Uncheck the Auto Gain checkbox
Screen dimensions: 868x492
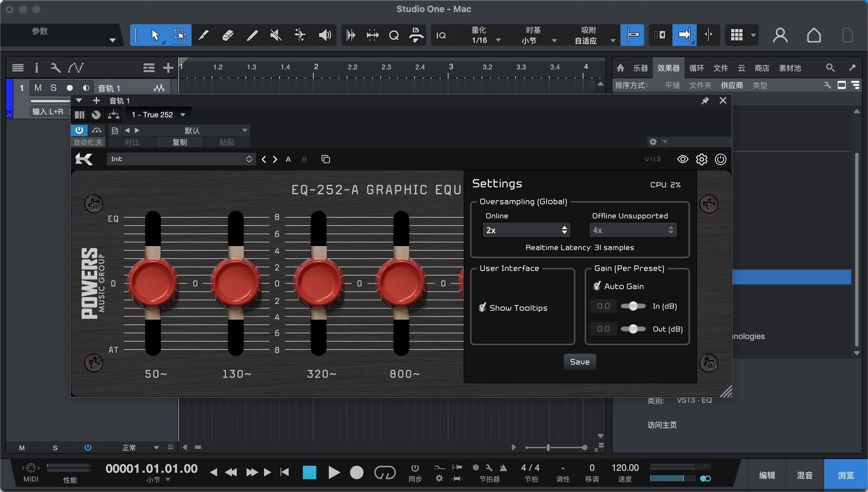(x=597, y=286)
